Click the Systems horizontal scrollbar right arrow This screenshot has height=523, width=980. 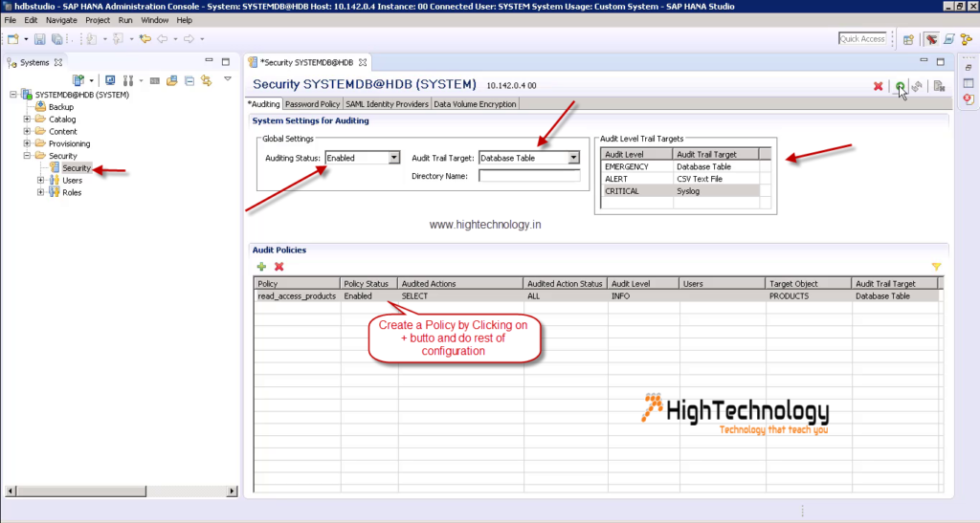click(232, 491)
